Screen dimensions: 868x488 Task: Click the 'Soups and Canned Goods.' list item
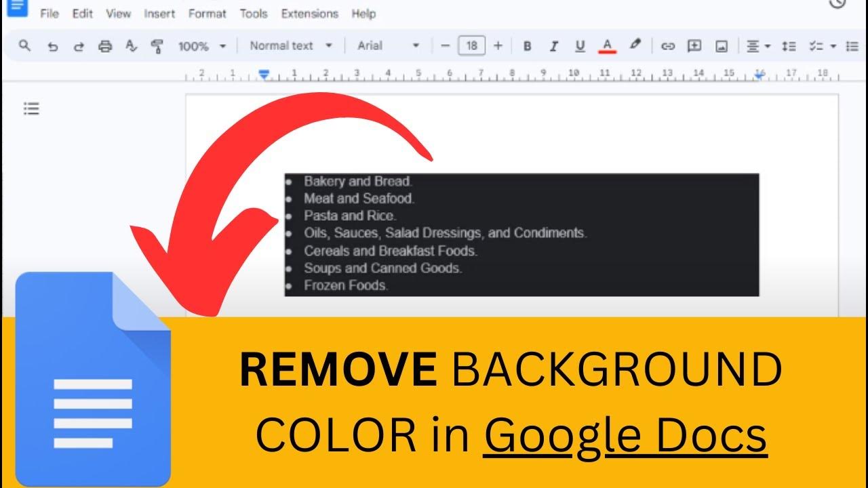tap(383, 268)
